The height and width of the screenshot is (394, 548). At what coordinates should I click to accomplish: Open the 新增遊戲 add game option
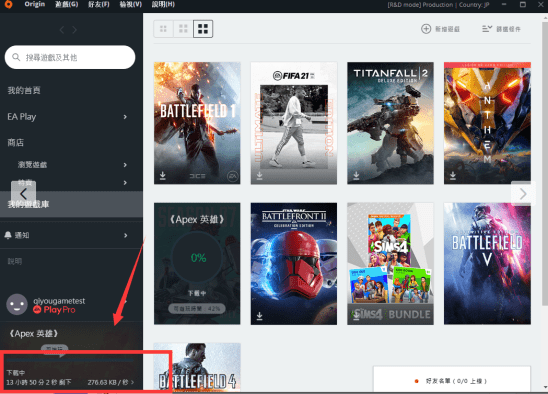point(440,29)
